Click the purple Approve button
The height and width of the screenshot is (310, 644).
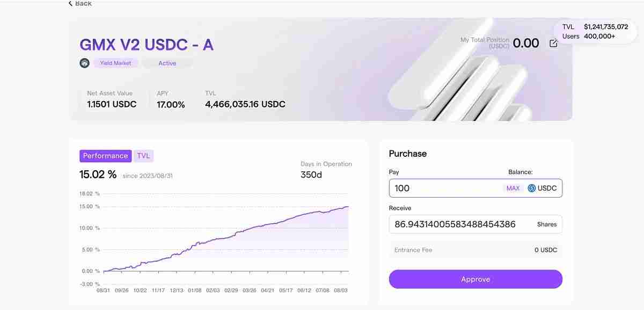click(475, 279)
